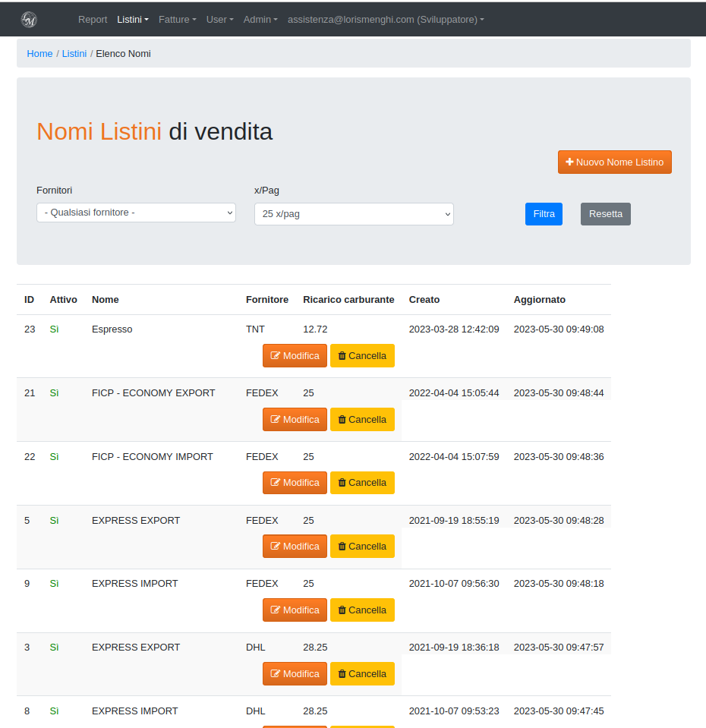Screen dimensions: 706x728
Task: Open the Fatture navbar menu
Action: 177,20
